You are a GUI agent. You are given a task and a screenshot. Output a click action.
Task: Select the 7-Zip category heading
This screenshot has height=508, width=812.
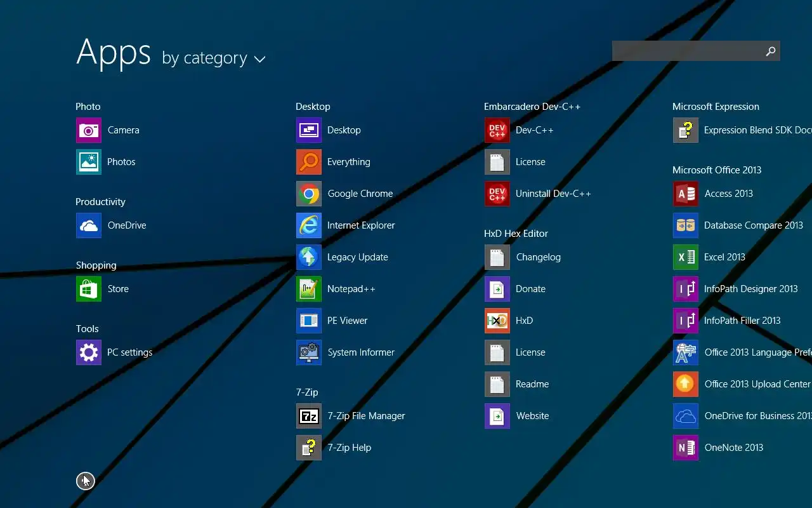tap(307, 392)
